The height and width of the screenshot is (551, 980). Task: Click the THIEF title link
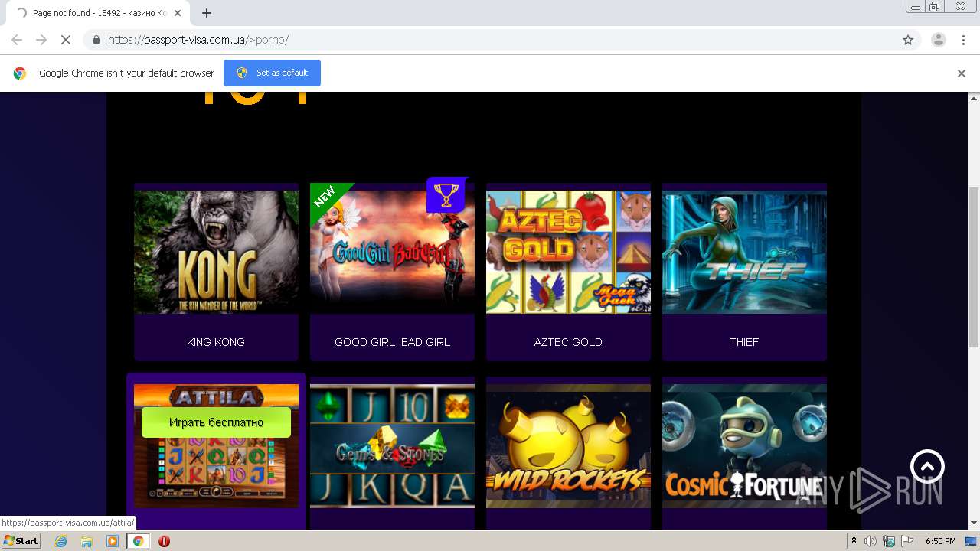click(744, 342)
